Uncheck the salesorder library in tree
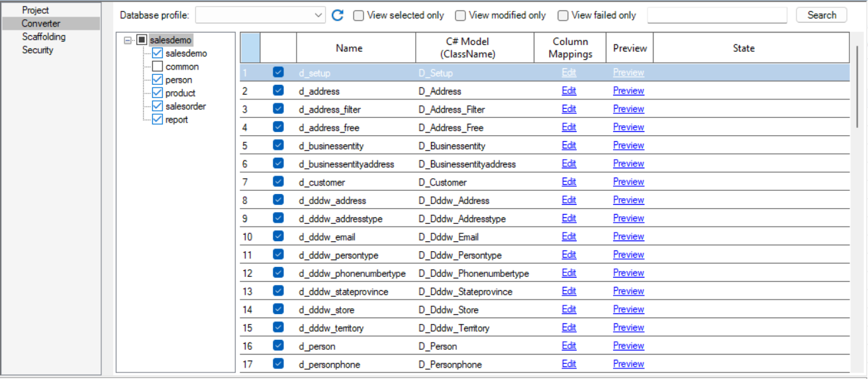This screenshot has height=379, width=868. point(157,107)
